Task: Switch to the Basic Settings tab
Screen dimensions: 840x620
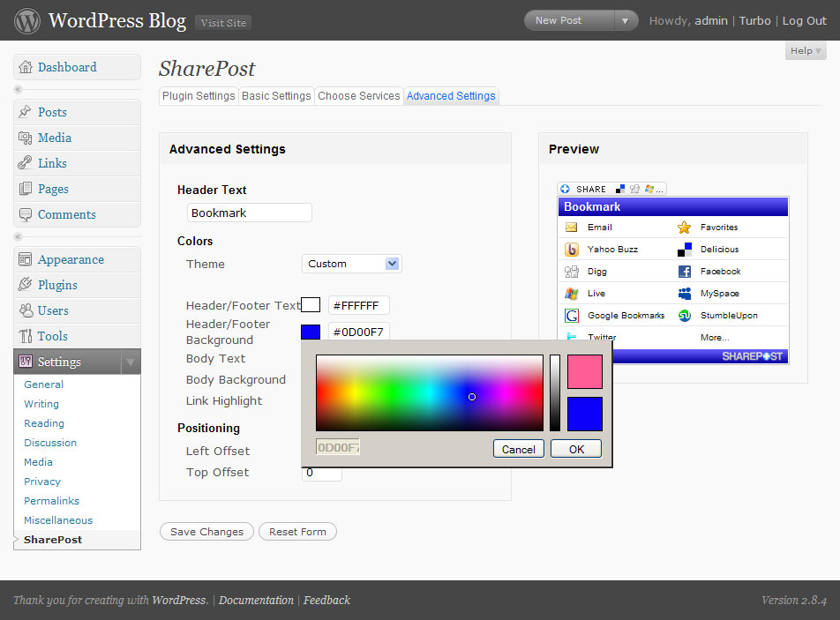Action: click(276, 96)
